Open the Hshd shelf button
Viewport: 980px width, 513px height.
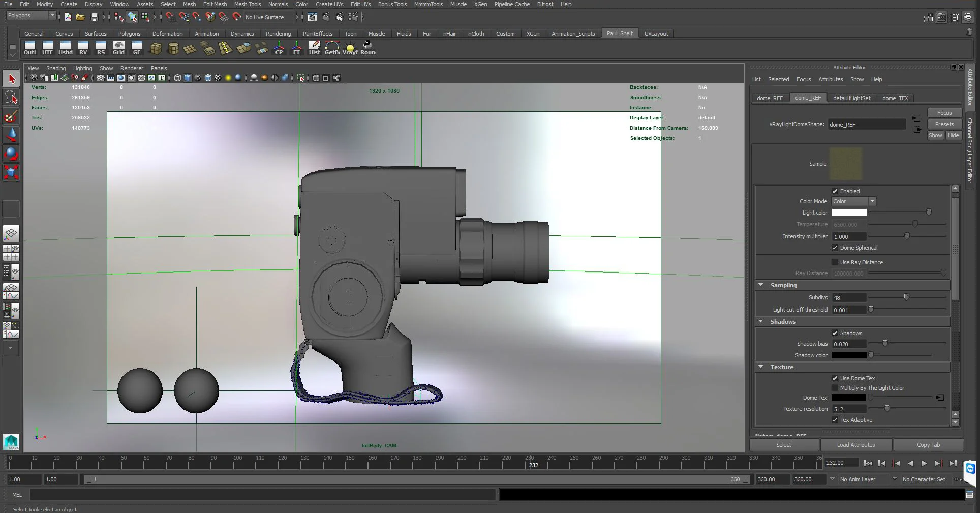(65, 48)
